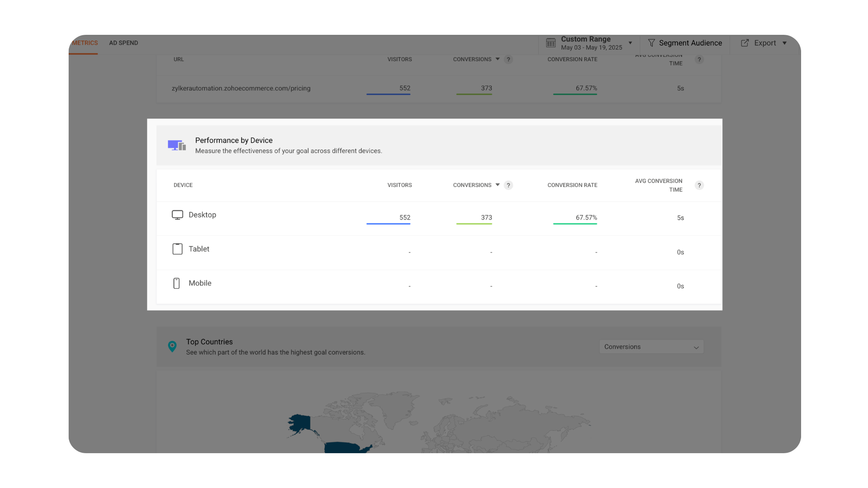Click the calendar icon beside Custom Range
This screenshot has height=488, width=868.
(x=551, y=43)
